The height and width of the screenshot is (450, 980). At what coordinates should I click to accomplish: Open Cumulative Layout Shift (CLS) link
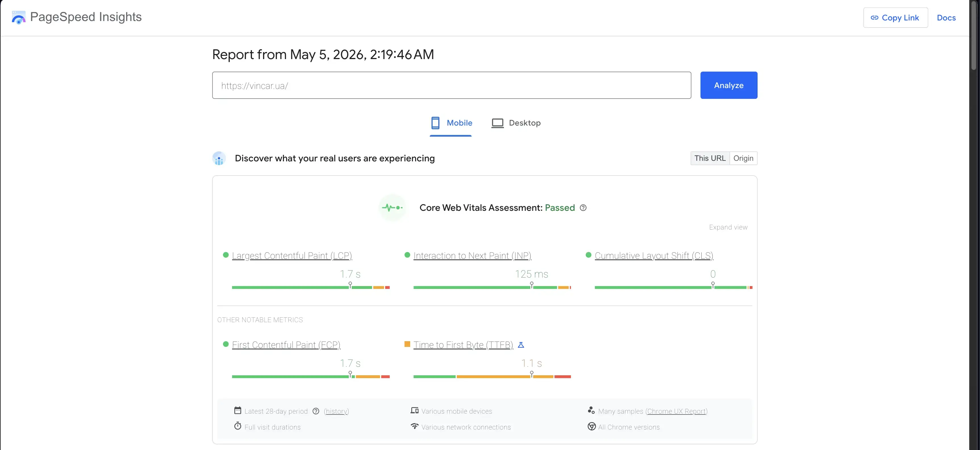click(x=654, y=256)
